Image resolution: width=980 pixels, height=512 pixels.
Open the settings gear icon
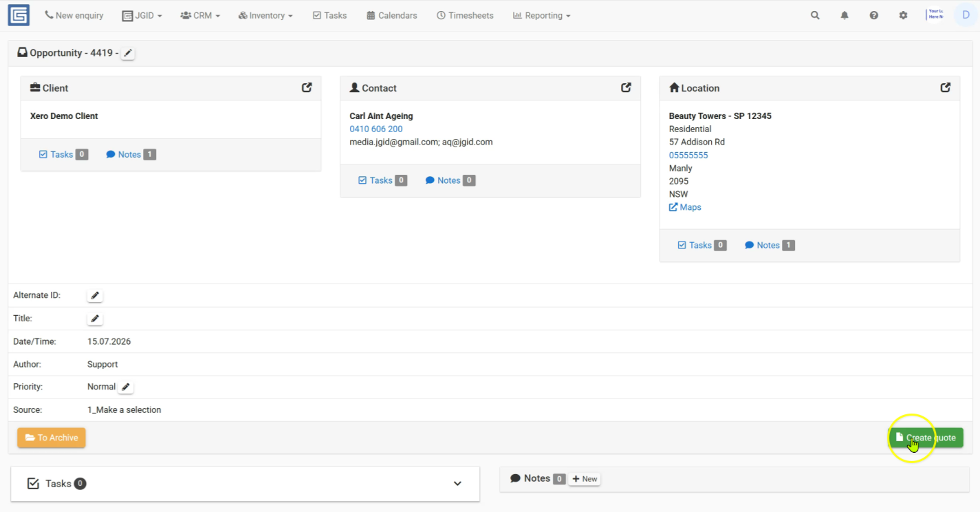click(903, 15)
